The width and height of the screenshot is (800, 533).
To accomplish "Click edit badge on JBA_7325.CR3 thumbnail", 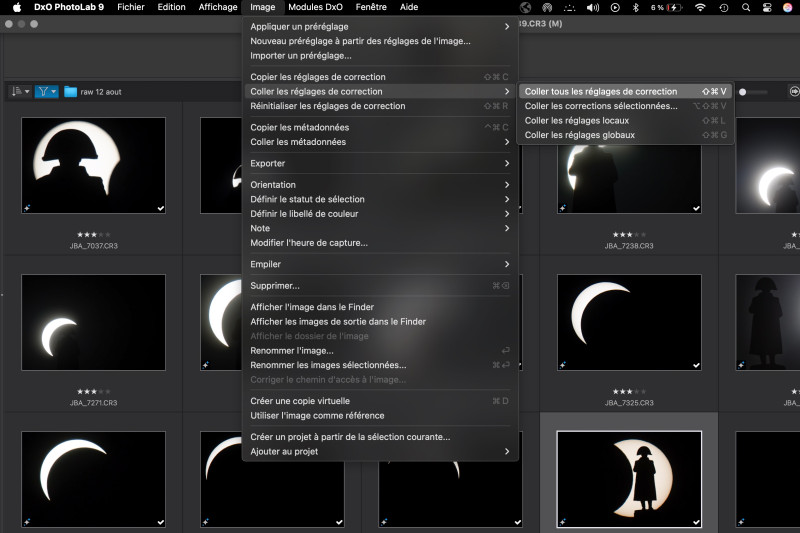I will 563,365.
